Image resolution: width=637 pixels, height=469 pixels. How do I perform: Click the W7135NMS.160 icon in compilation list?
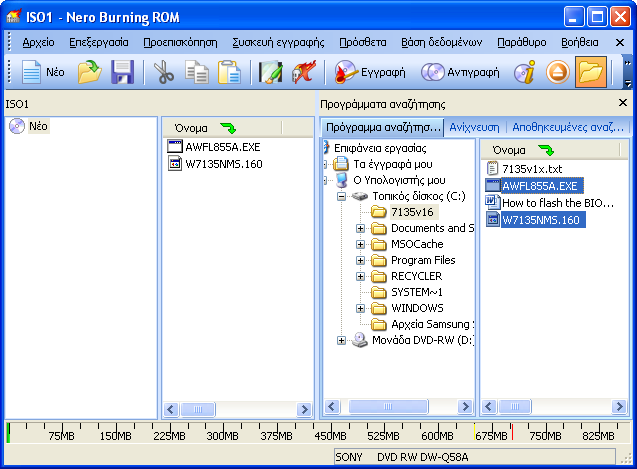[175, 164]
